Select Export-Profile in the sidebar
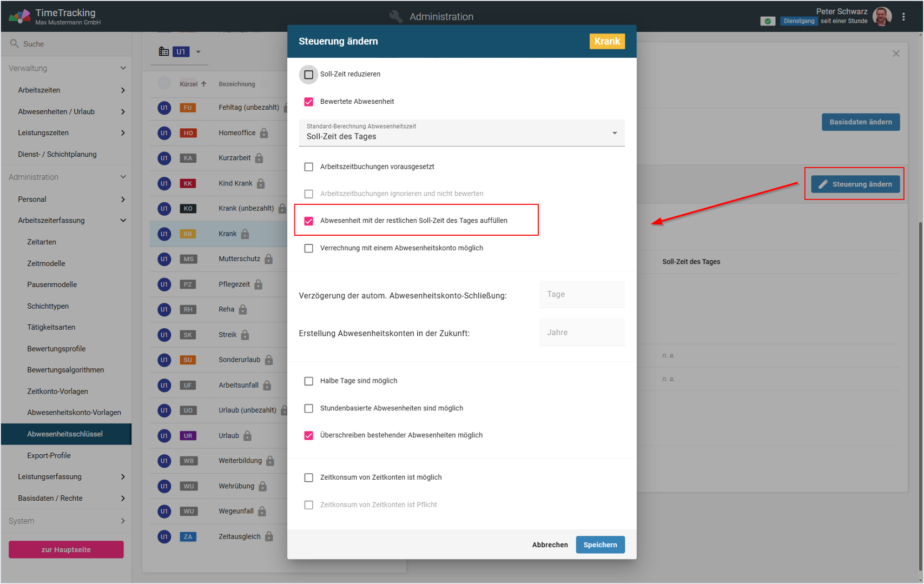The height and width of the screenshot is (584, 924). (49, 455)
